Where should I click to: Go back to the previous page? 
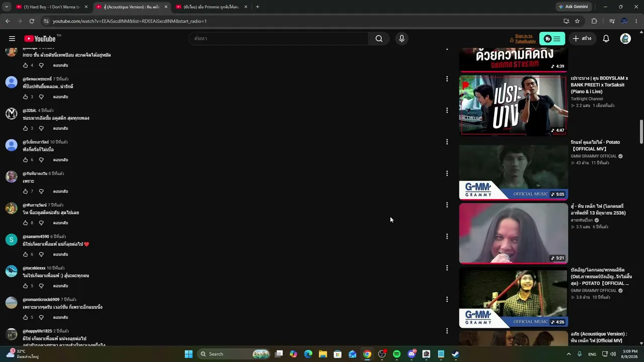[8, 21]
